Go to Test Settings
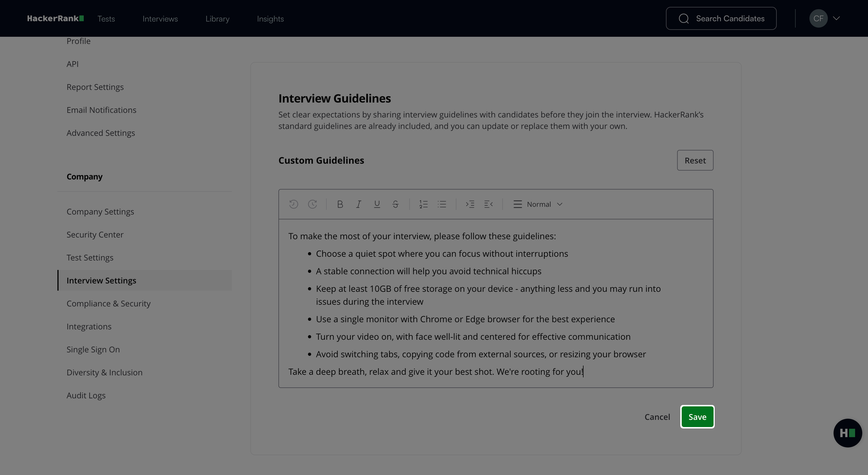The width and height of the screenshot is (868, 475). tap(90, 258)
